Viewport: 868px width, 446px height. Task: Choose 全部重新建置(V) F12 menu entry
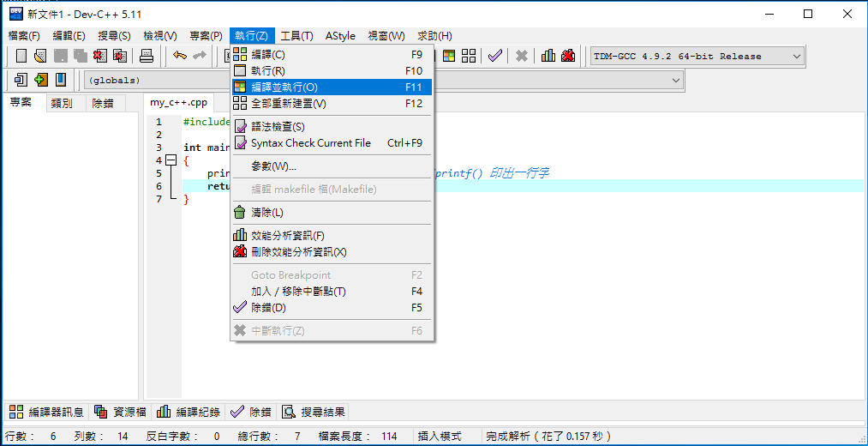332,103
